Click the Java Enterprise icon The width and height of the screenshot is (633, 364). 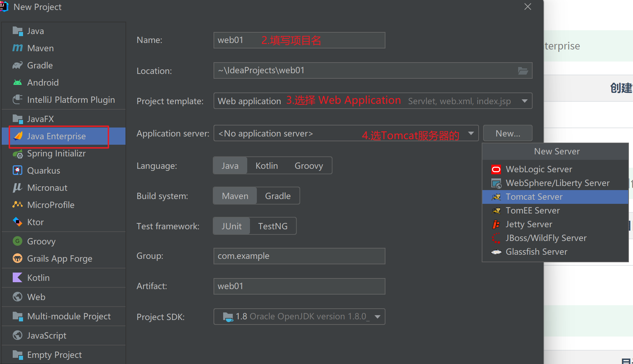tap(18, 136)
